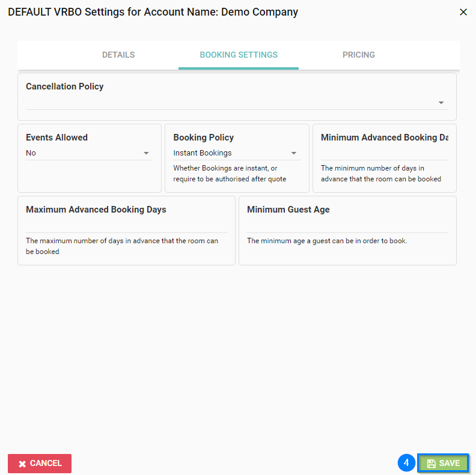Click the 'No' value under Events Allowed
476x475 pixels.
click(x=31, y=153)
